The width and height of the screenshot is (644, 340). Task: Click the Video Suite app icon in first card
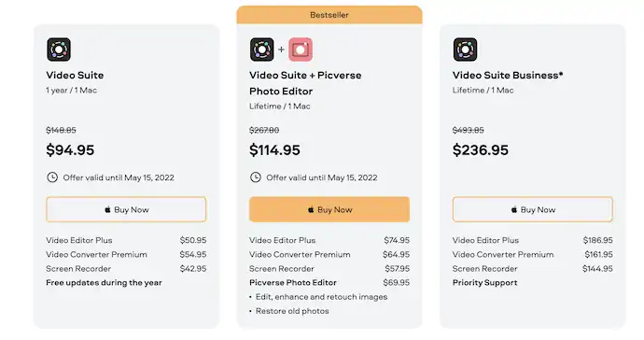pos(59,50)
